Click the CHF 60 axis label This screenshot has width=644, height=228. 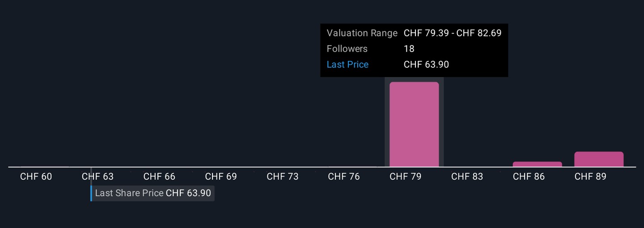pyautogui.click(x=36, y=176)
